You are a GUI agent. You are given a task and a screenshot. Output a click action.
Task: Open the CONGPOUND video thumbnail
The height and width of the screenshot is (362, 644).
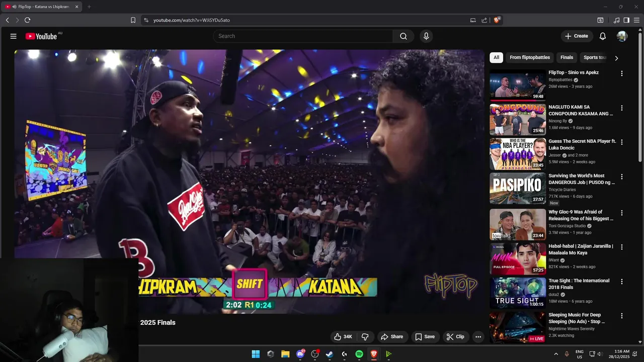[x=518, y=120]
